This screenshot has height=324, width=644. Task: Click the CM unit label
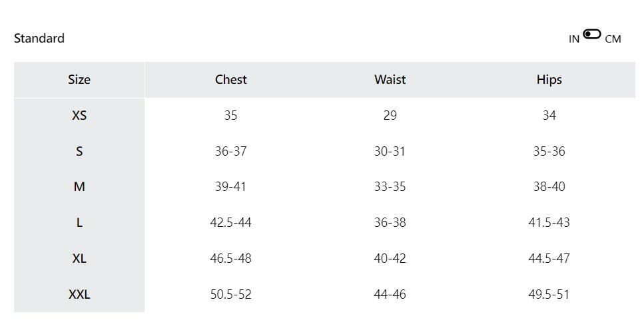(x=613, y=39)
